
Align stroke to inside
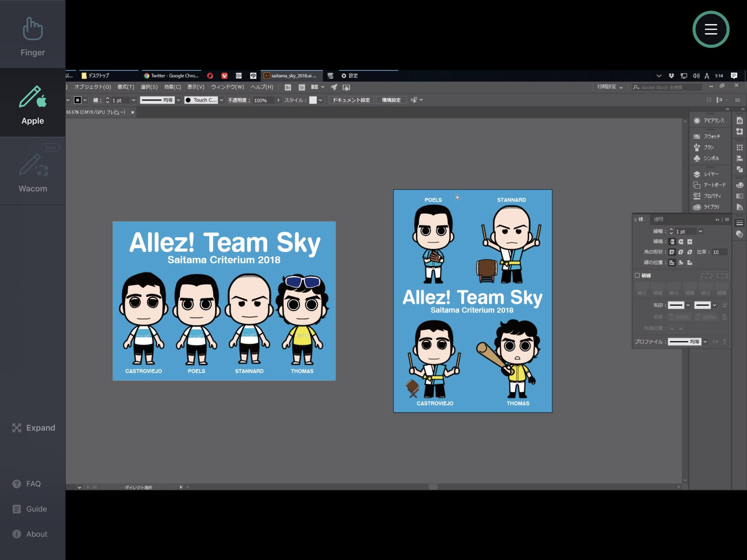tap(681, 263)
